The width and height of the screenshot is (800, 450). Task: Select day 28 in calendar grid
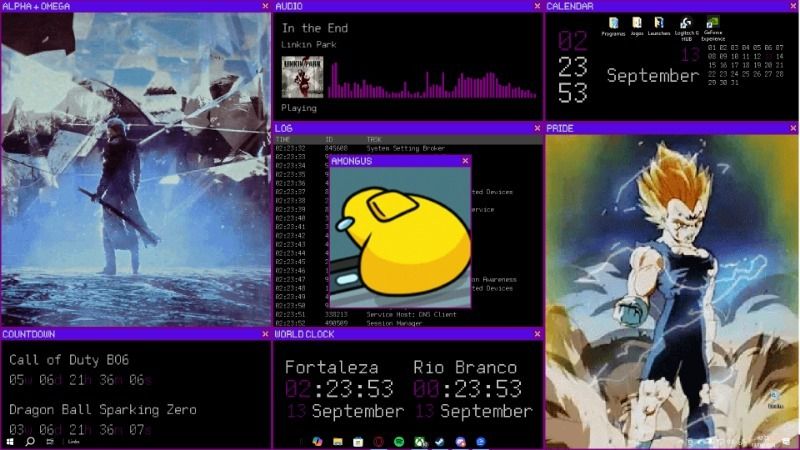780,74
